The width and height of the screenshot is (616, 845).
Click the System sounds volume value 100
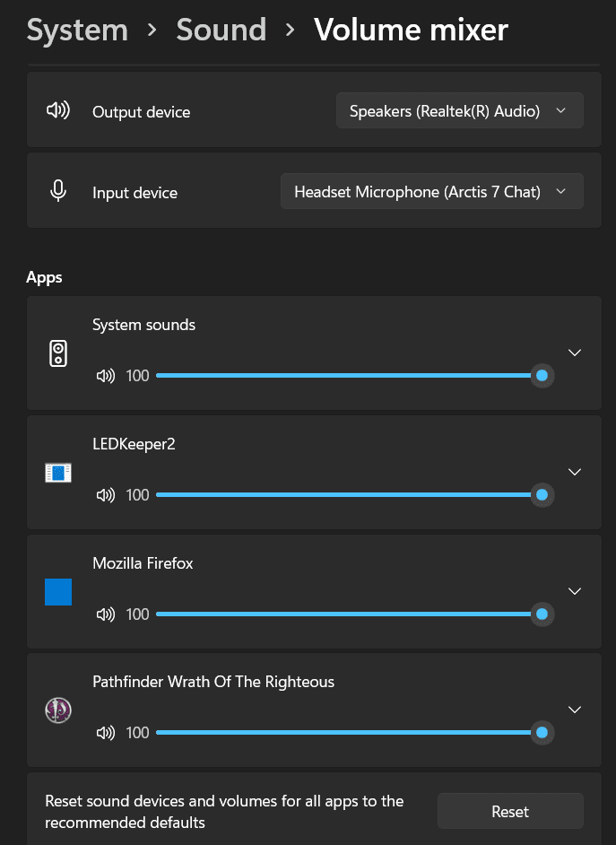point(137,376)
